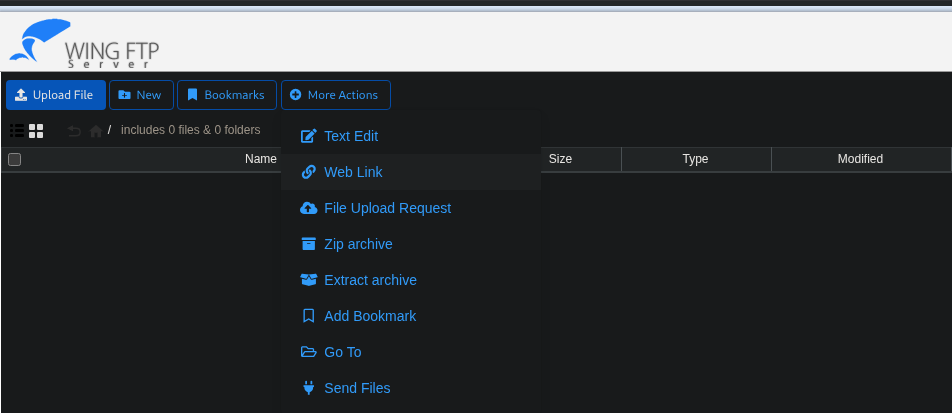
Task: Choose Send Files menu entry
Action: click(x=410, y=388)
